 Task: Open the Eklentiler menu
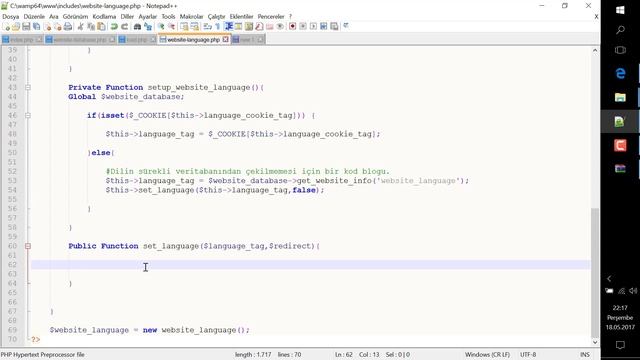[241, 17]
